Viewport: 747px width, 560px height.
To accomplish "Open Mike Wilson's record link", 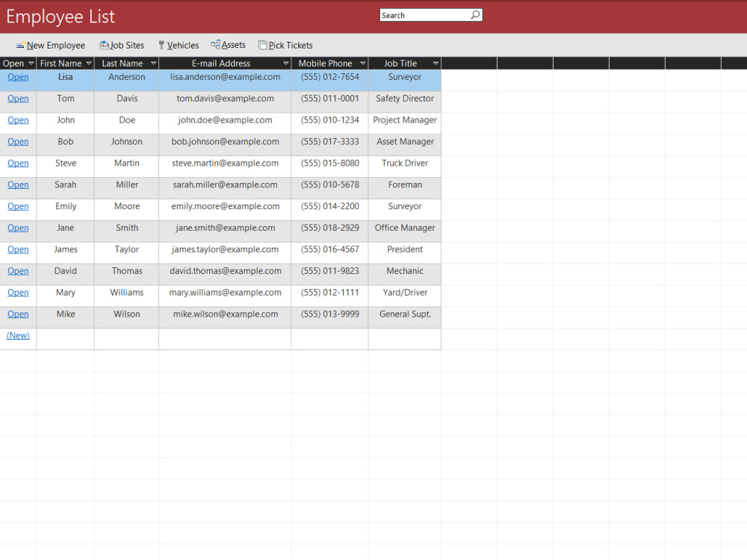I will (x=18, y=314).
